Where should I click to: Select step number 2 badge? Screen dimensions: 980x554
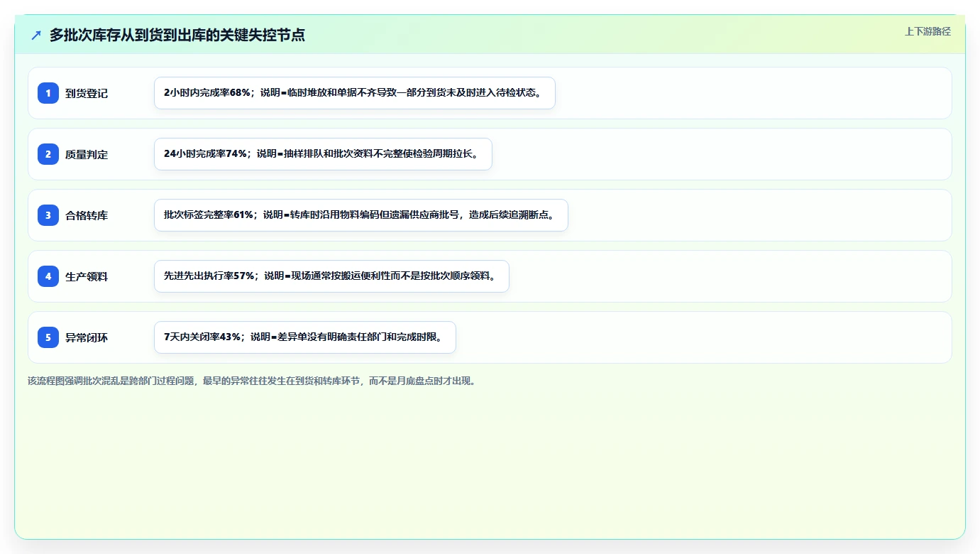point(48,154)
